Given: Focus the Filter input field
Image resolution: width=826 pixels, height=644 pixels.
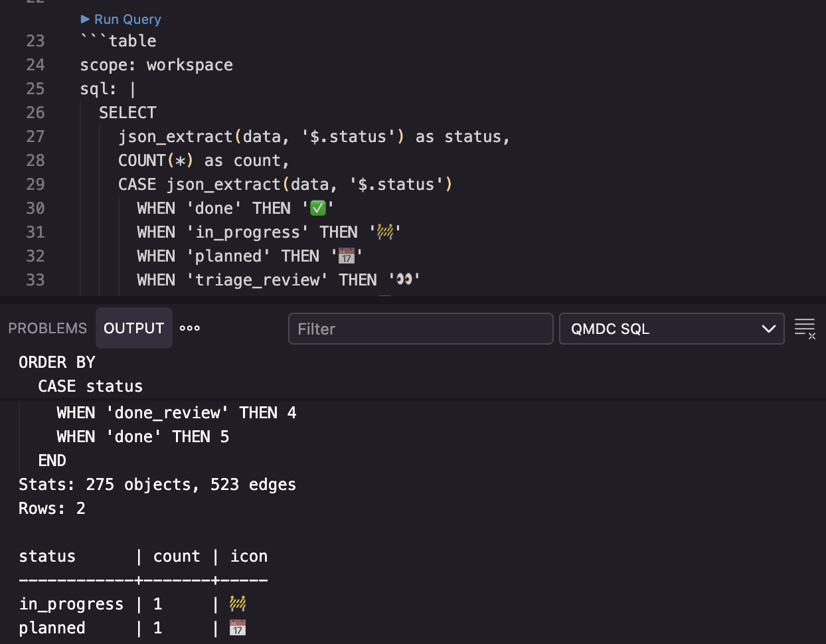Looking at the screenshot, I should (x=420, y=329).
